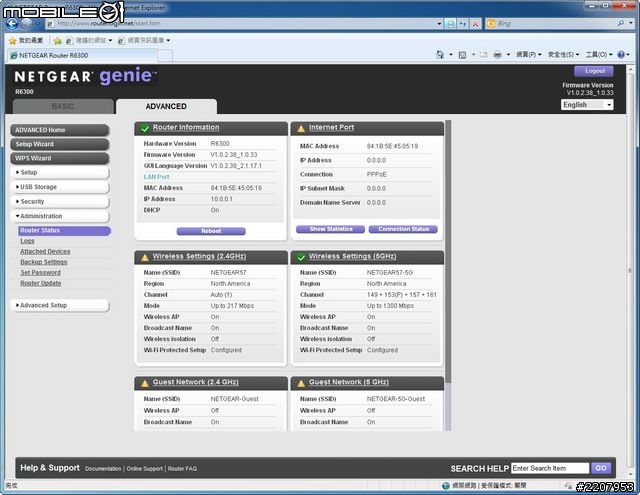
Task: Click the compatibility view icon beside address bar
Action: 451,24
